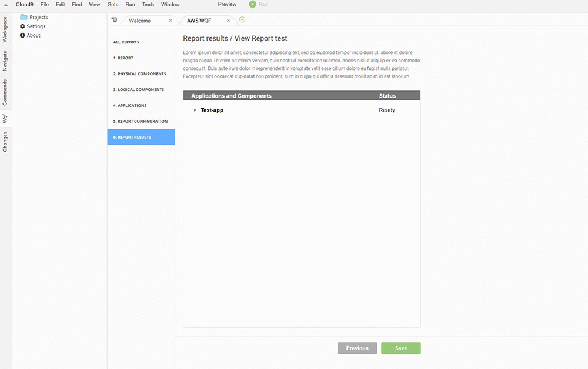The image size is (588, 369).
Task: Open the Commands side panel
Action: click(5, 92)
